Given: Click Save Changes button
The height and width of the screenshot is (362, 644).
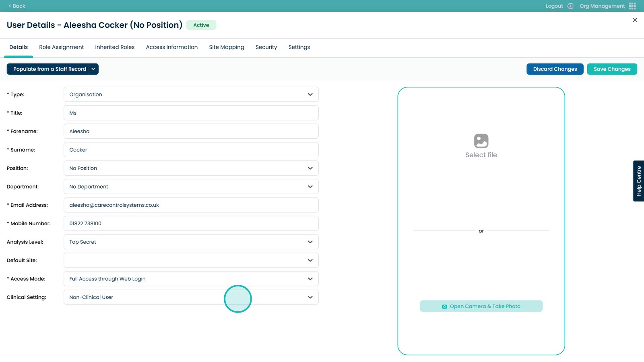Looking at the screenshot, I should click(612, 69).
